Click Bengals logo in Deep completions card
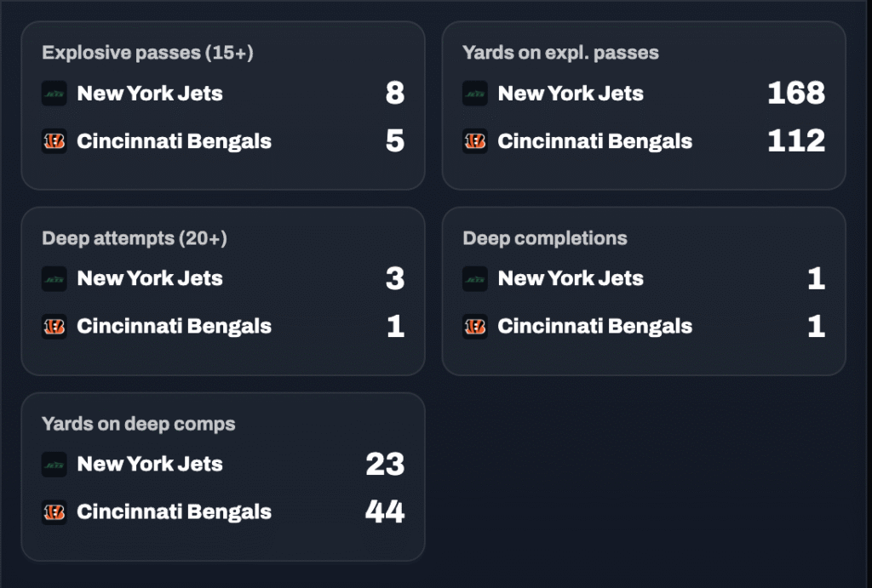This screenshot has width=872, height=588. 475,326
